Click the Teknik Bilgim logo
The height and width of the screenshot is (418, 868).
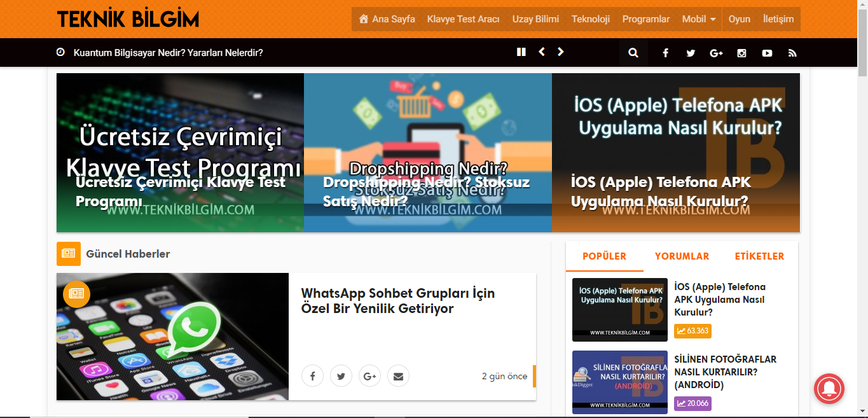[x=128, y=19]
